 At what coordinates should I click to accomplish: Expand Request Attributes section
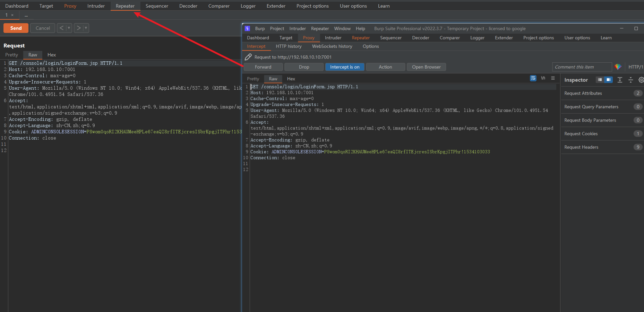point(602,93)
